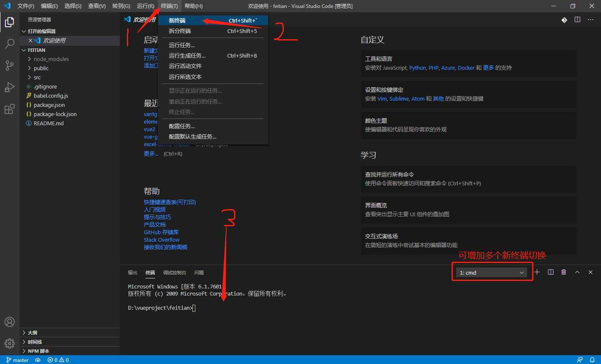This screenshot has width=601, height=364.
Task: Select 拆分终端 menu entry
Action: click(213, 31)
